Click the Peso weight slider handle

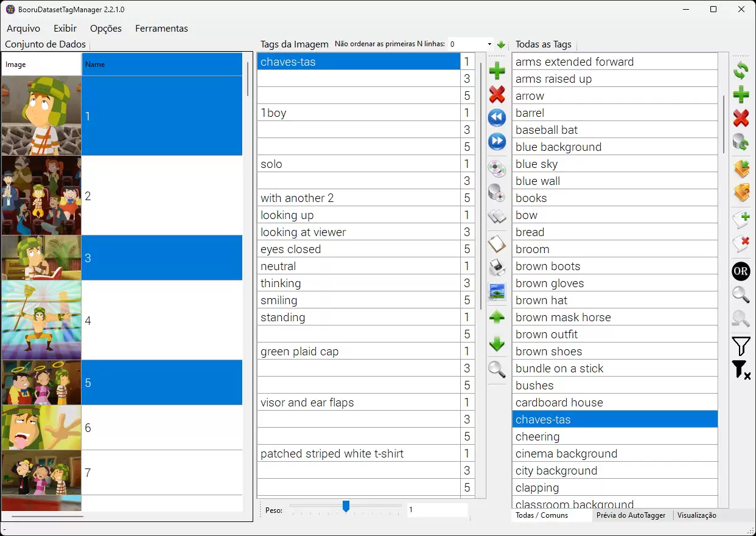pyautogui.click(x=346, y=506)
